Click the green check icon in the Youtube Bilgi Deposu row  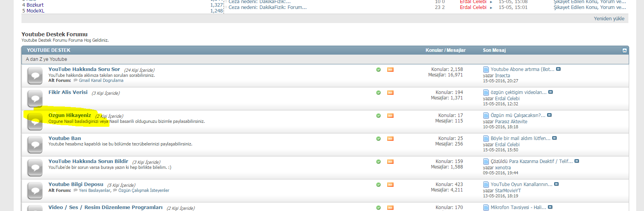378,184
